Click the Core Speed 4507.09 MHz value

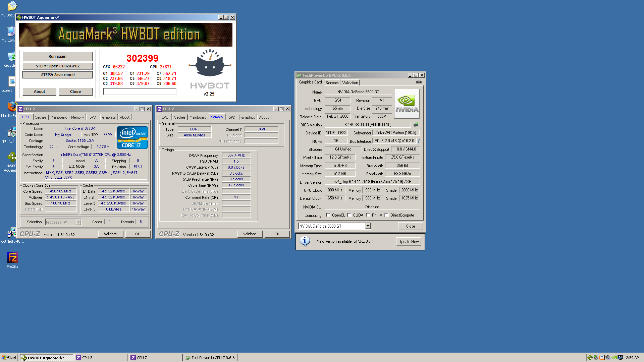61,191
